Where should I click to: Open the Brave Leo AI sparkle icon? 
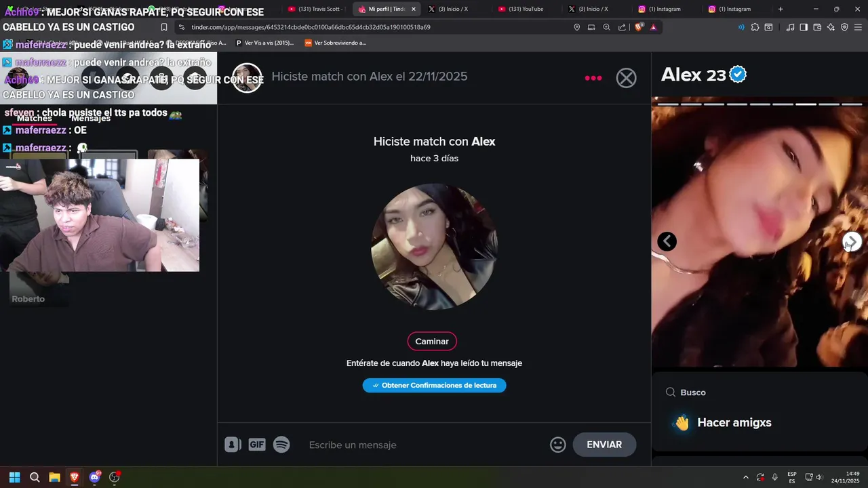point(831,27)
